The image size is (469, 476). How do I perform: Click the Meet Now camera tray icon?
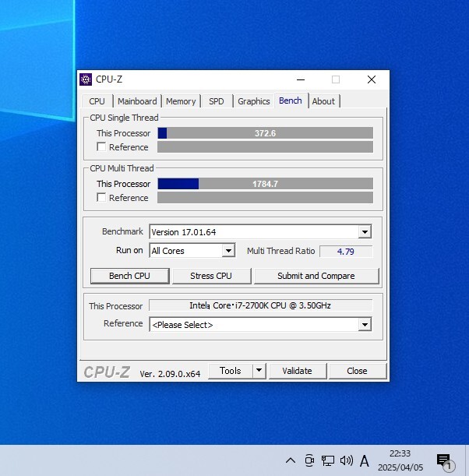pos(309,460)
